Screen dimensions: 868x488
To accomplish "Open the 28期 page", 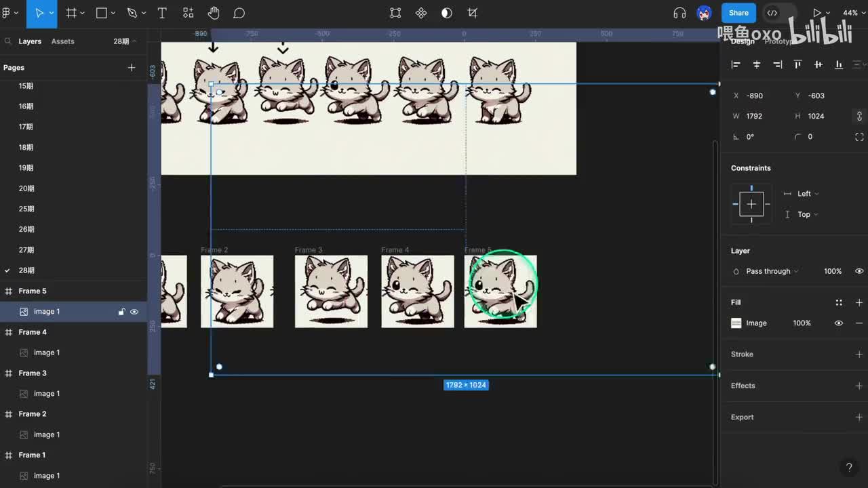I will [26, 270].
